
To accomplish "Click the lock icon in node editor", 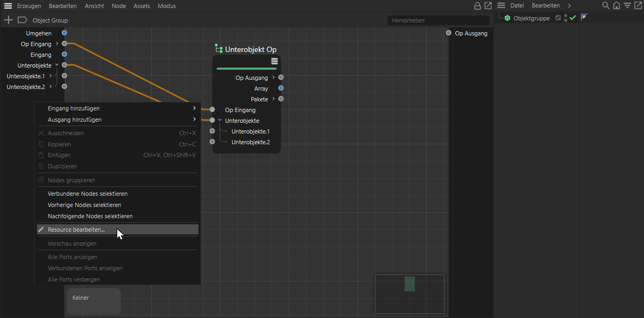I will [x=477, y=6].
